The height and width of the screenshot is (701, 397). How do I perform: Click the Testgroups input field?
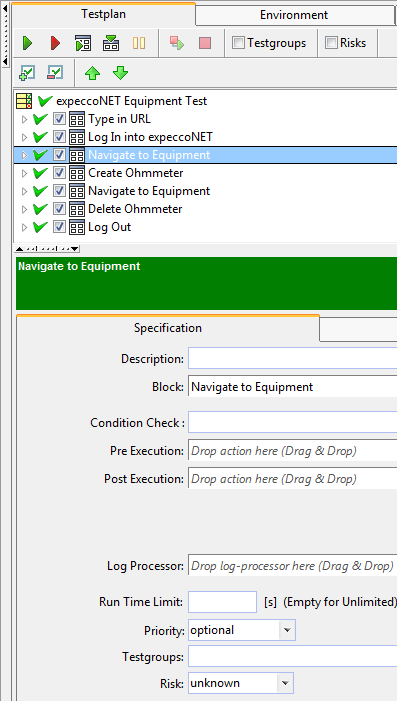coord(292,656)
